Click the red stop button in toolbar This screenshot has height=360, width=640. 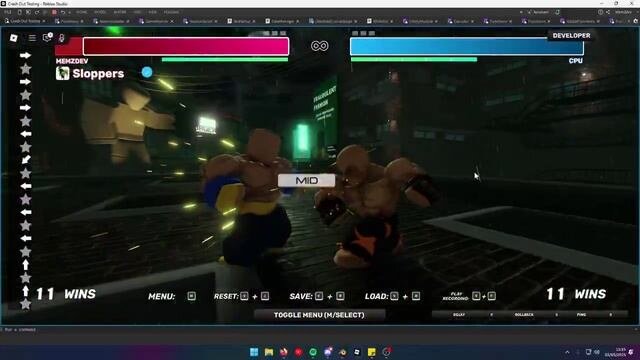point(54,12)
